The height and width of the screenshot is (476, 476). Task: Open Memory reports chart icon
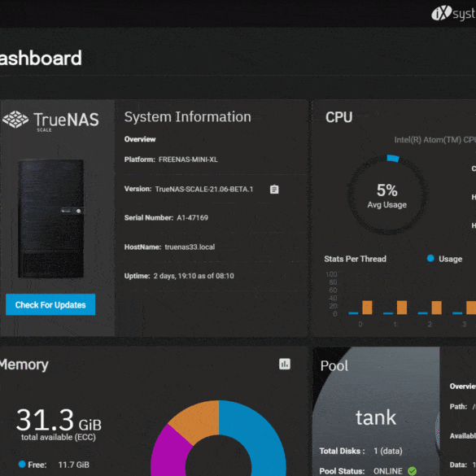[285, 364]
